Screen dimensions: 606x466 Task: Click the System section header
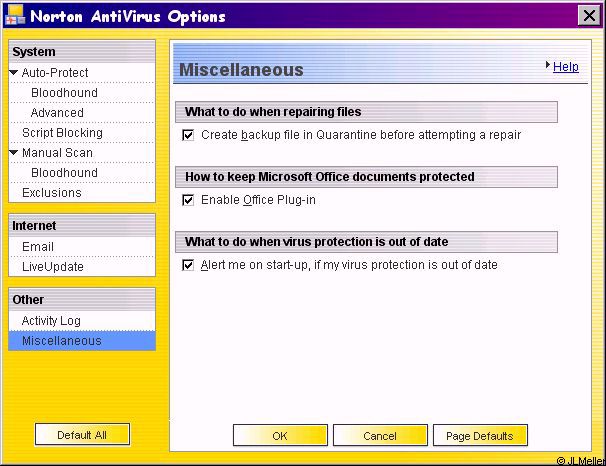82,52
